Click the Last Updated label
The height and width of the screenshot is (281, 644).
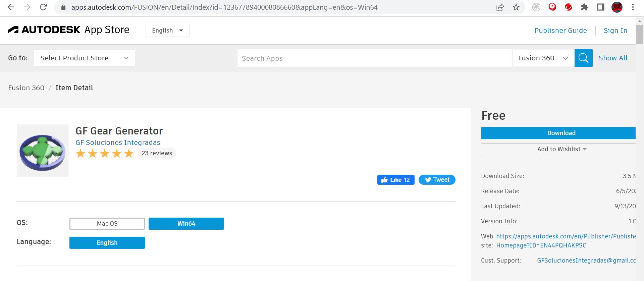[x=500, y=206]
